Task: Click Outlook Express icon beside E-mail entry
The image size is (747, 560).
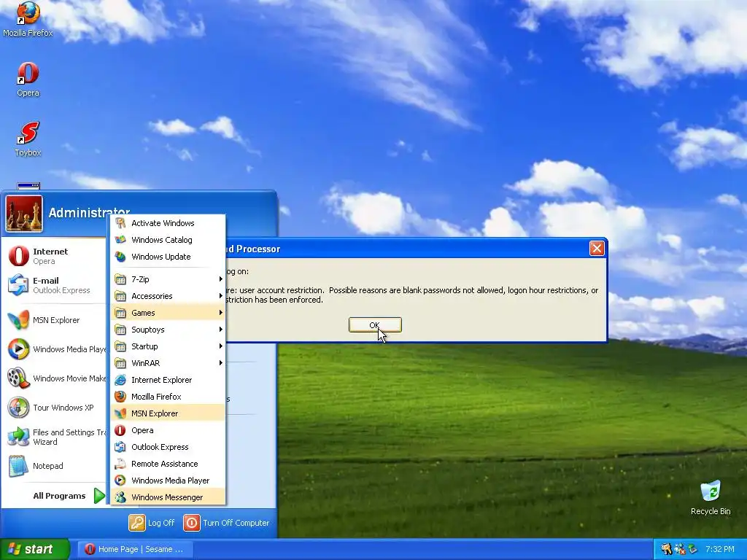Action: [x=18, y=285]
